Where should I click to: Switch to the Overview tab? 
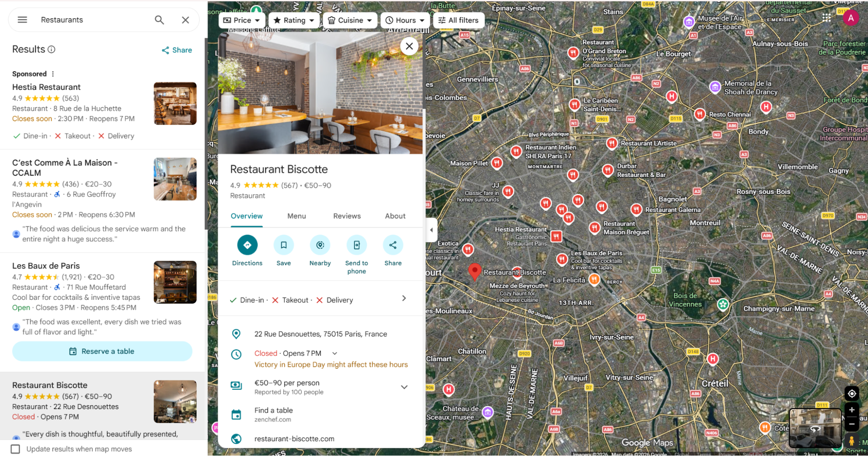(247, 216)
